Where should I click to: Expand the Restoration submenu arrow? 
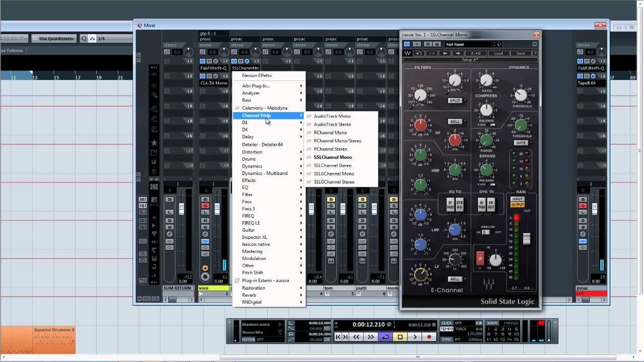pyautogui.click(x=301, y=288)
